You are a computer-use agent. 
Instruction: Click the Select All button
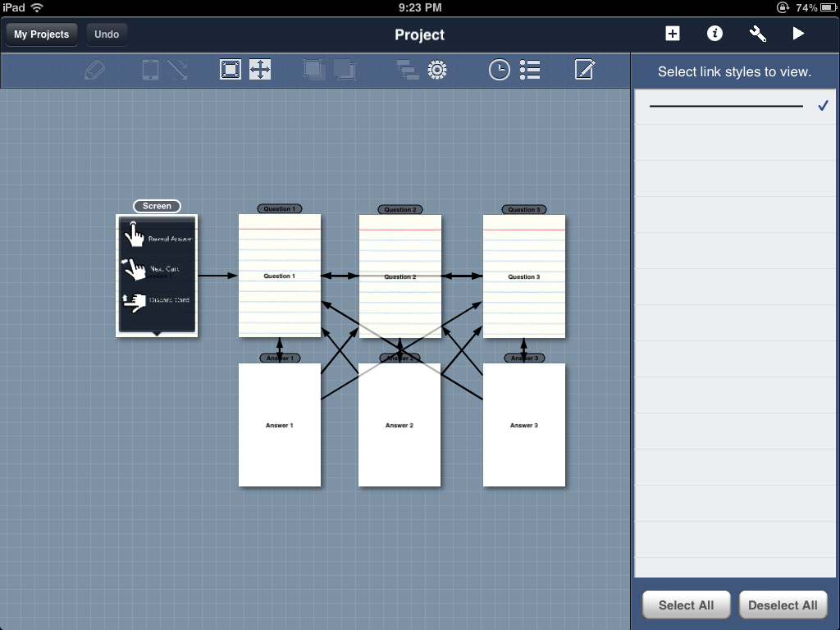coord(686,605)
